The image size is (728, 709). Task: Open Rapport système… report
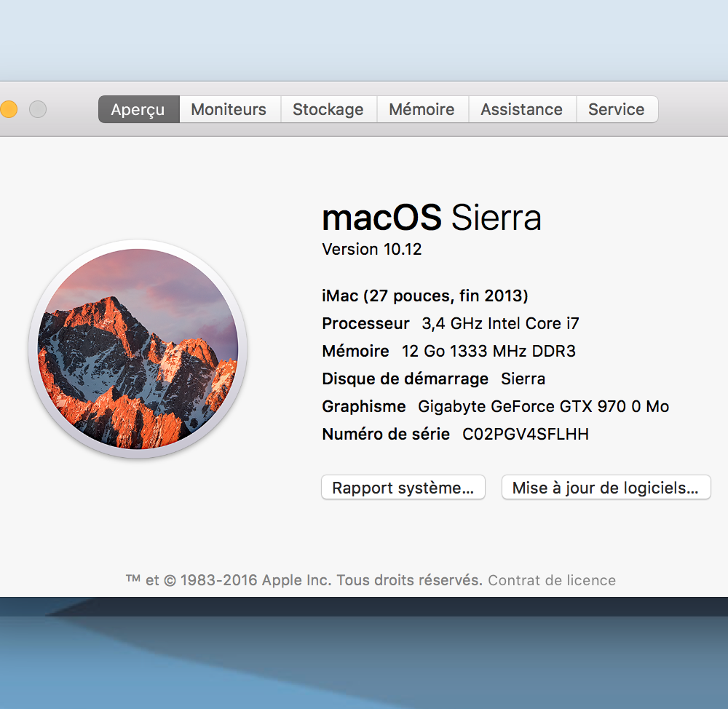pos(403,488)
